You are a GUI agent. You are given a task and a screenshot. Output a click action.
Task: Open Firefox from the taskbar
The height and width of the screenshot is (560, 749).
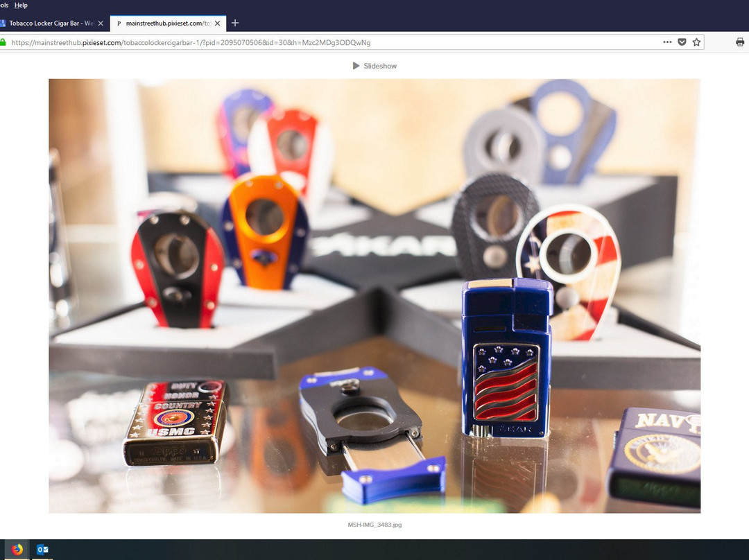(17, 550)
